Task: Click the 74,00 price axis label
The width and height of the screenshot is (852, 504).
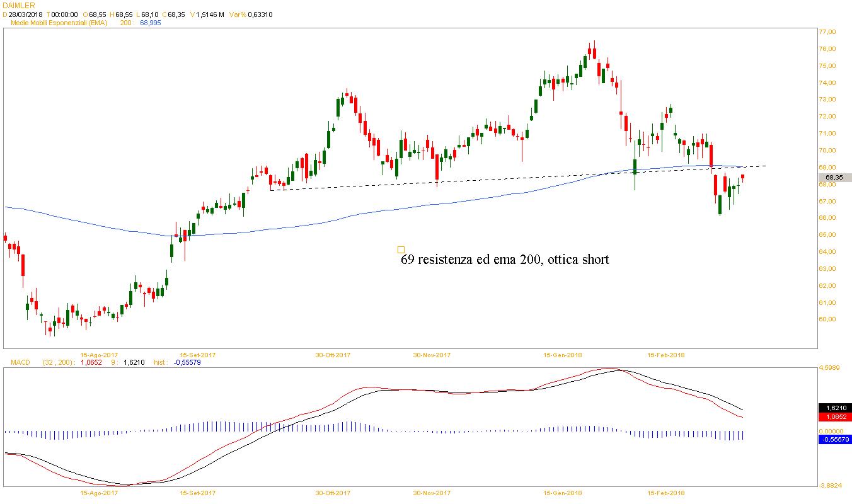Action: tap(827, 83)
